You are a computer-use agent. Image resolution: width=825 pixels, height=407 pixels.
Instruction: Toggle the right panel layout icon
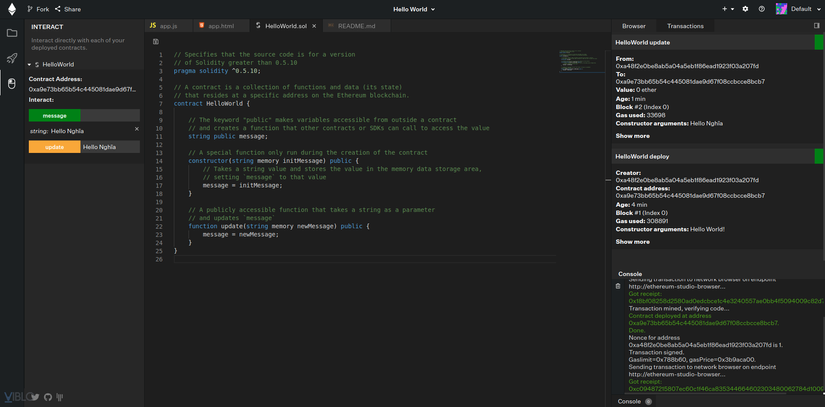click(817, 26)
